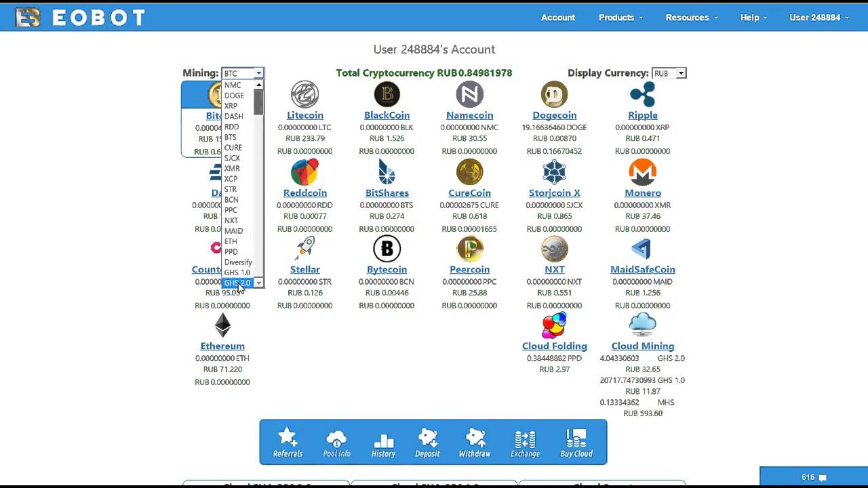868x488 pixels.
Task: Open the Buy Cloud button
Action: click(x=576, y=443)
